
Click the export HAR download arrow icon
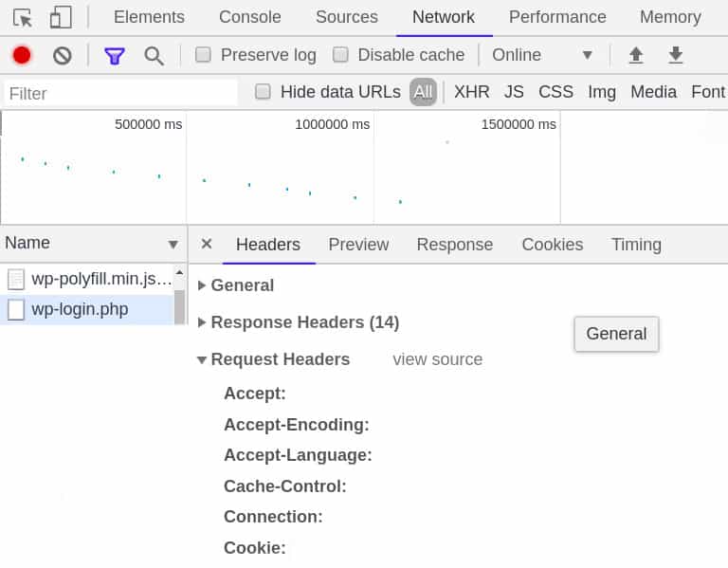[676, 55]
